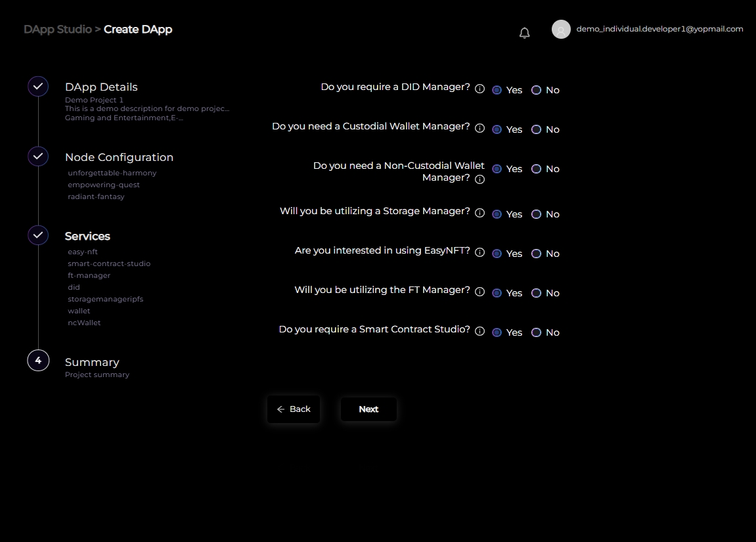Click info icon beside EasyNFT question

click(479, 253)
